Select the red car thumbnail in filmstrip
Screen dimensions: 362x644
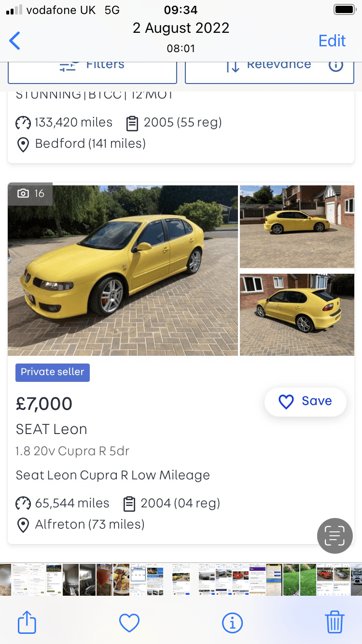click(240, 579)
